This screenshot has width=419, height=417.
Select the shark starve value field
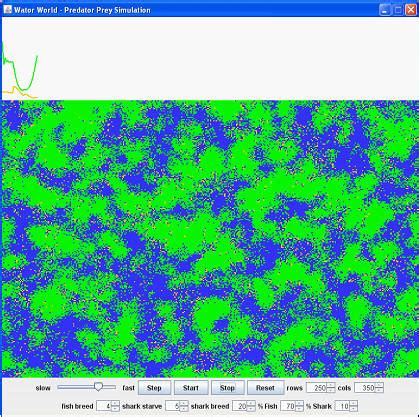(173, 406)
